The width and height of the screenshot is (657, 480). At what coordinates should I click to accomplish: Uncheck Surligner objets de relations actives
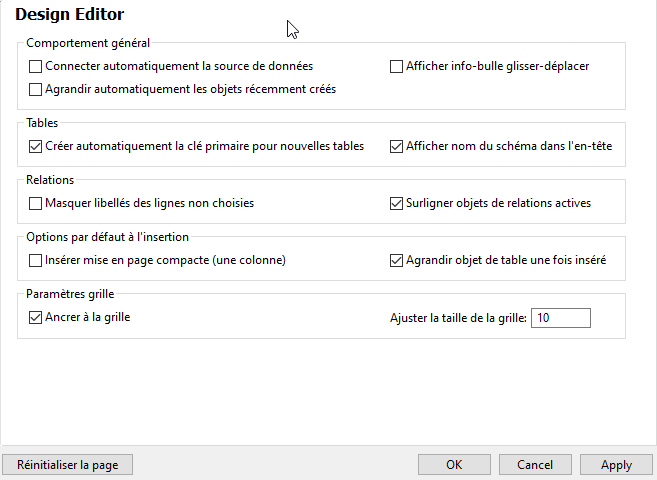(x=396, y=203)
